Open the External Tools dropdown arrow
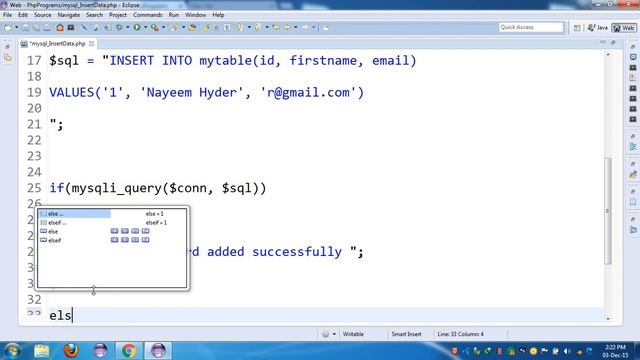The height and width of the screenshot is (360, 640). (163, 27)
